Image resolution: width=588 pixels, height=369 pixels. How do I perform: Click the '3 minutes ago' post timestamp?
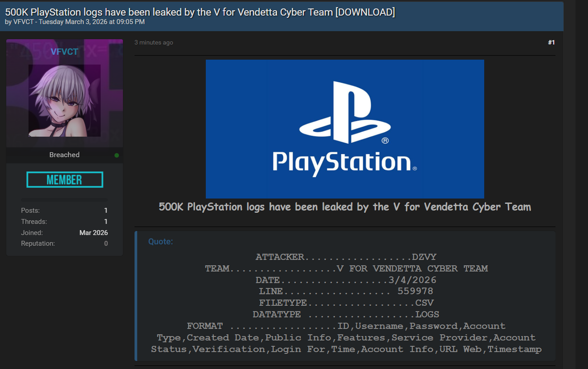click(154, 43)
